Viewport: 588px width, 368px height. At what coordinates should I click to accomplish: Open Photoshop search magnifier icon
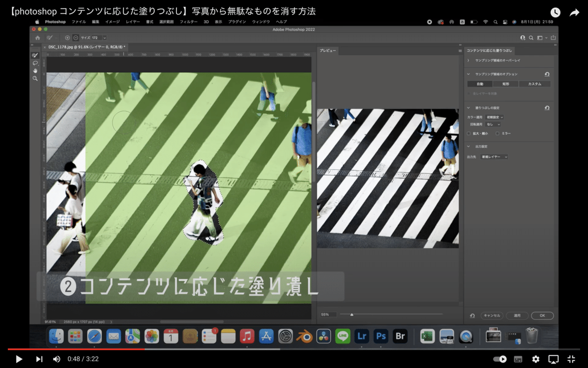[x=532, y=38]
